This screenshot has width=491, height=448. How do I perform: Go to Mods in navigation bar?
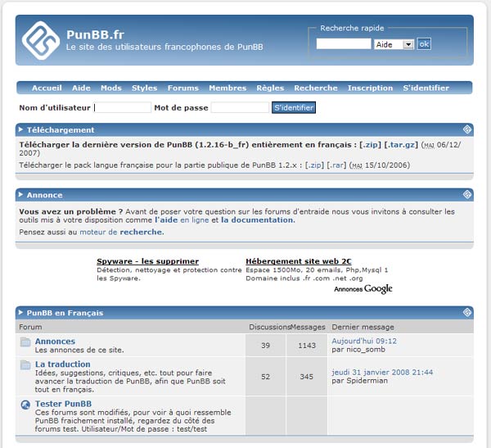(110, 88)
